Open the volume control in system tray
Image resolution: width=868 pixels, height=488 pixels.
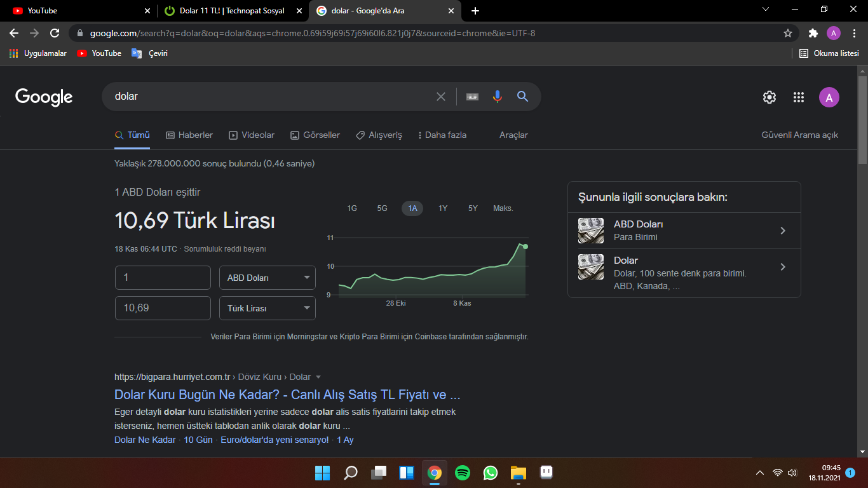tap(792, 473)
